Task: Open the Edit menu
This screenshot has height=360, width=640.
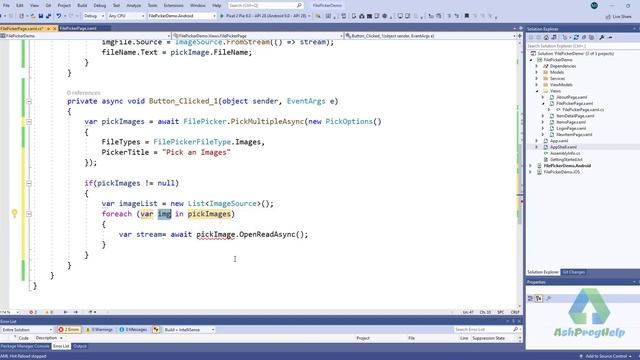Action: point(20,6)
